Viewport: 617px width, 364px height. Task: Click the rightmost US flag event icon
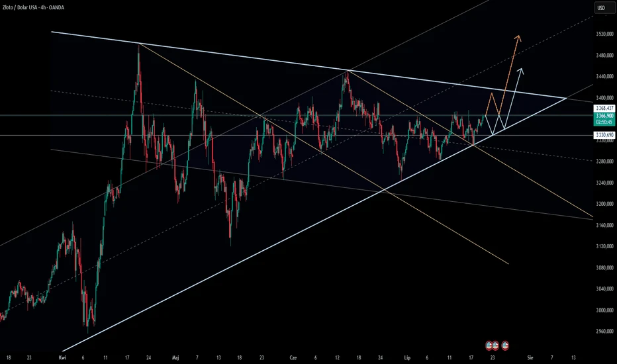coord(506,345)
